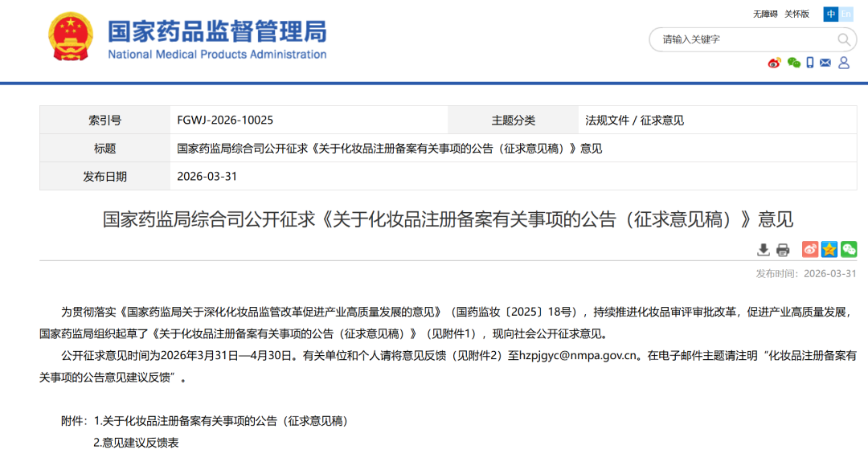Click the 国家药品监督管理局 site title
Viewport: 868px width, 470px height.
coord(217,31)
